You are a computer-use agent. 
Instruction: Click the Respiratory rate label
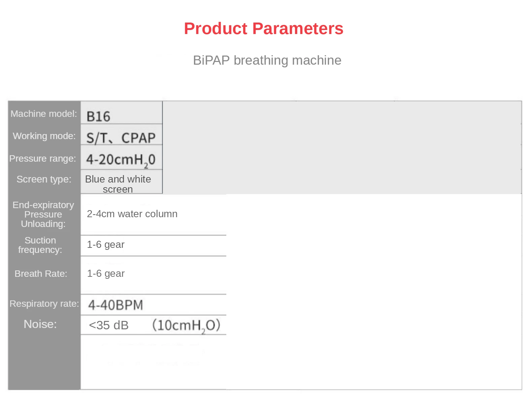pyautogui.click(x=44, y=304)
